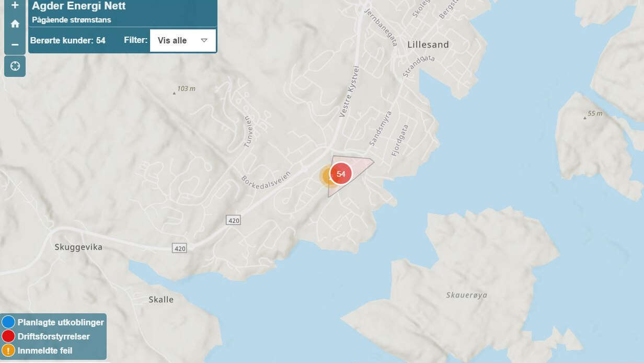The height and width of the screenshot is (363, 644).
Task: Click the red Driftsforstyrrelser legend circle
Action: pos(8,336)
